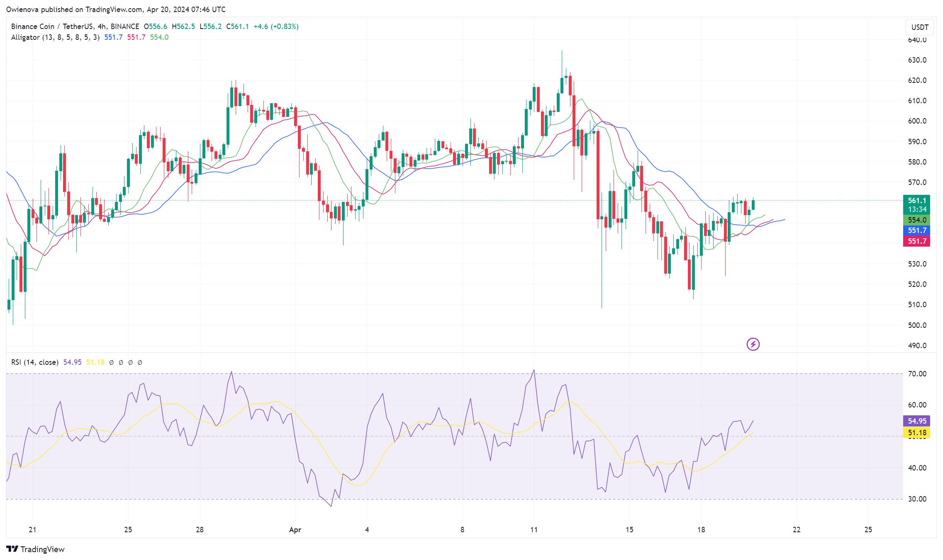Click the 11 date label on the time axis
This screenshot has width=943, height=560.
[x=534, y=530]
